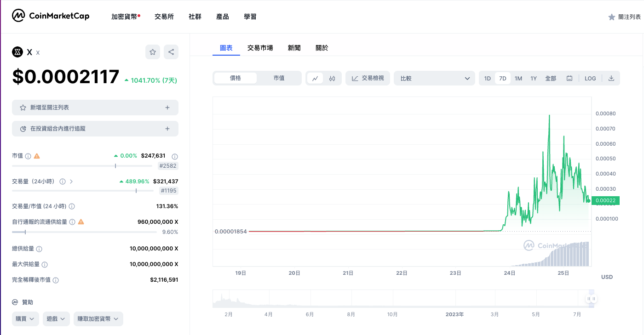Click the 交易量 rank slider bar
Viewport: 644px width, 335px height.
tap(83, 191)
